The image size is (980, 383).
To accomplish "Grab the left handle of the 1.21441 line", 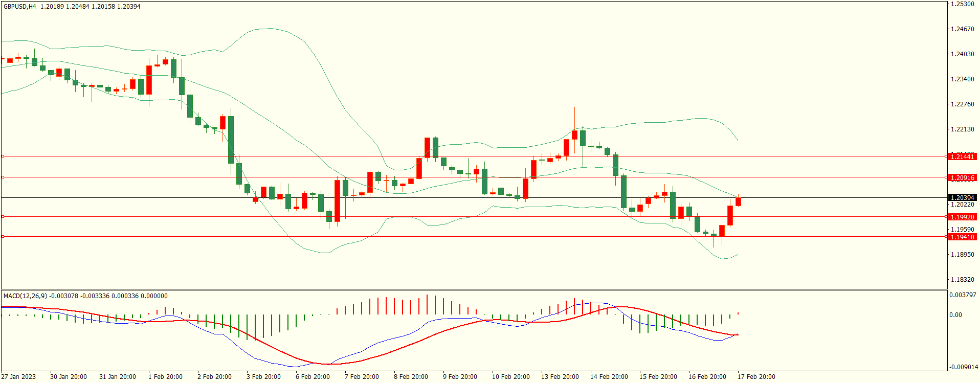I will tap(3, 156).
